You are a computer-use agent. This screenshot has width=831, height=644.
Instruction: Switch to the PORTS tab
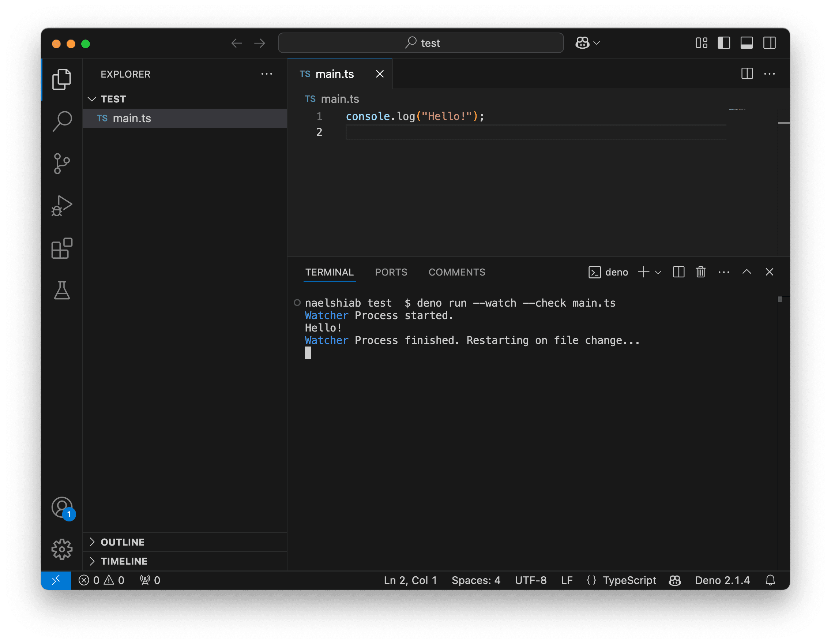click(x=391, y=272)
